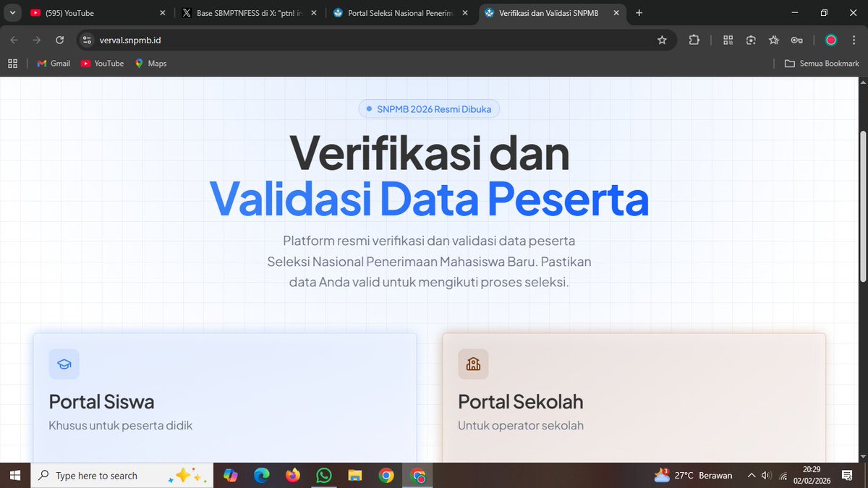Bookmark this page with the star icon

(x=662, y=40)
